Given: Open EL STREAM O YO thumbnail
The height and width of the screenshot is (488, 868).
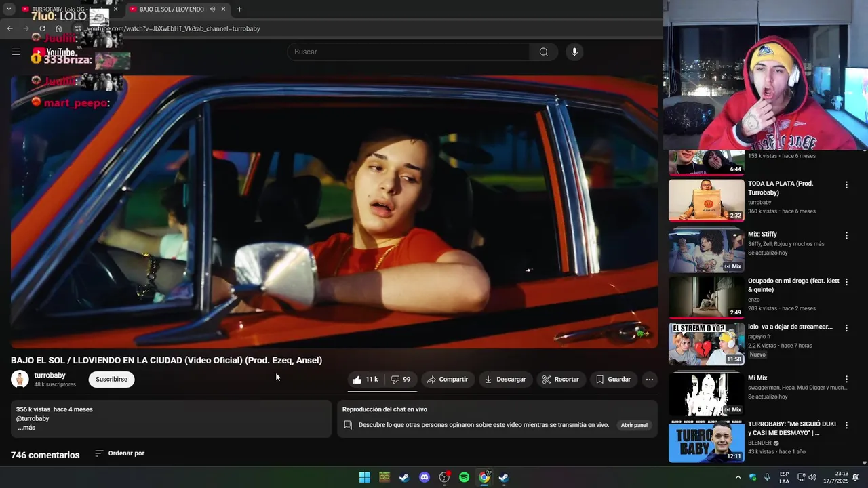Looking at the screenshot, I should 706,344.
